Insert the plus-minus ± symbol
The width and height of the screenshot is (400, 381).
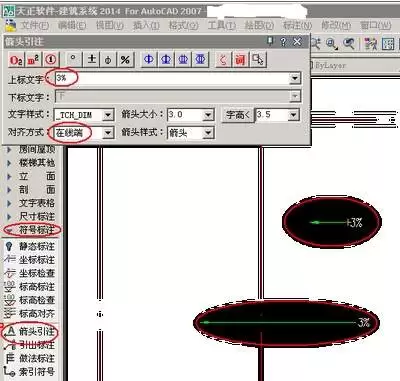[x=91, y=60]
